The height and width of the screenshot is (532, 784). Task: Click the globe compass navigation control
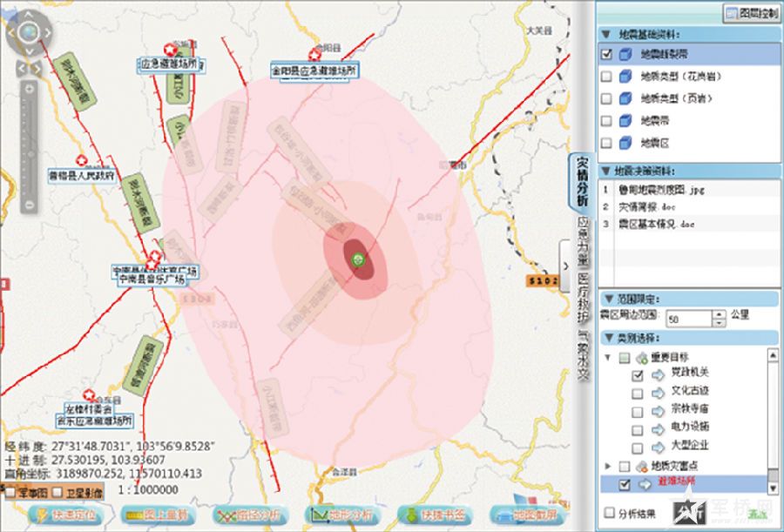pyautogui.click(x=28, y=33)
